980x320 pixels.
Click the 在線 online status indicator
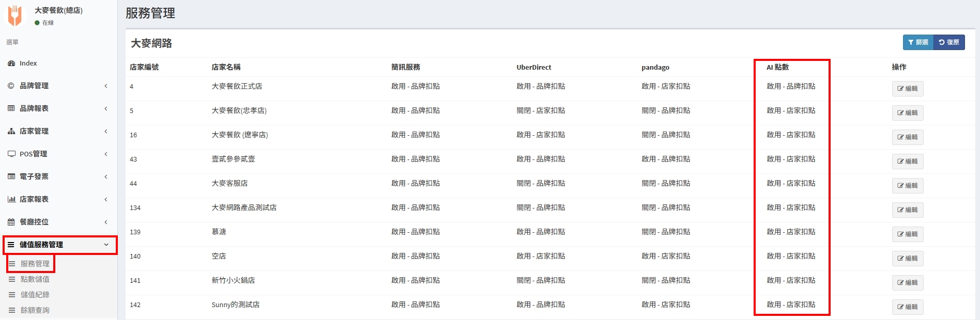click(44, 23)
